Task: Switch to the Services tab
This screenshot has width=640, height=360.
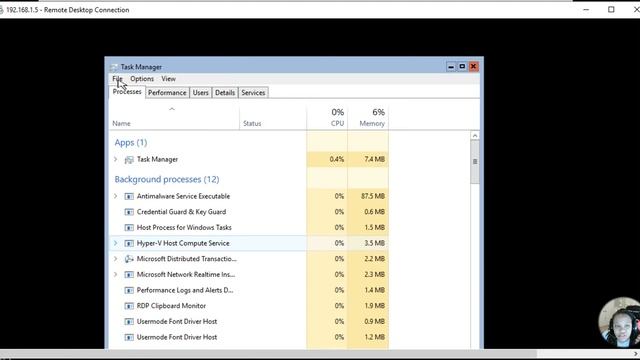Action: [253, 93]
